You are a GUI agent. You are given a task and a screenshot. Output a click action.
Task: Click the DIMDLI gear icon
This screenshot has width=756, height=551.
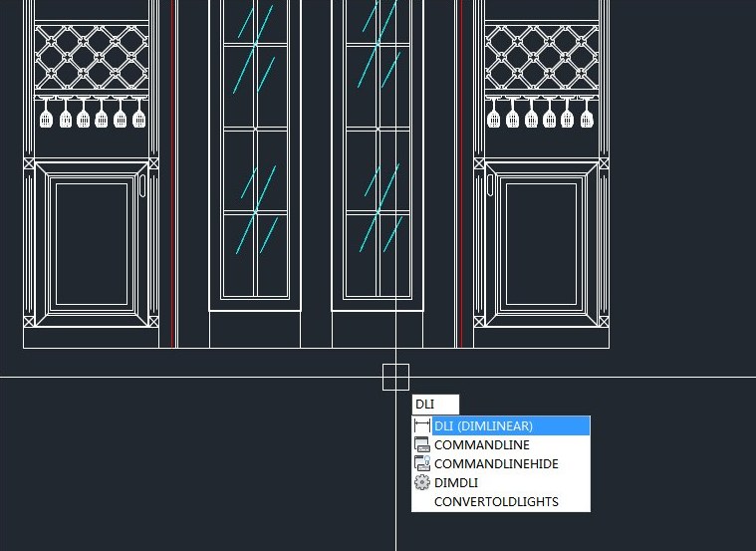[x=422, y=482]
